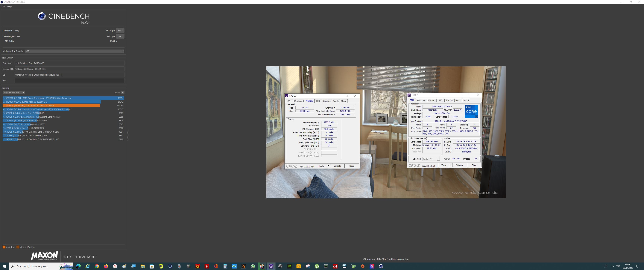The image size is (644, 270).
Task: Open the Paint palette app in taskbar
Action: (124, 266)
